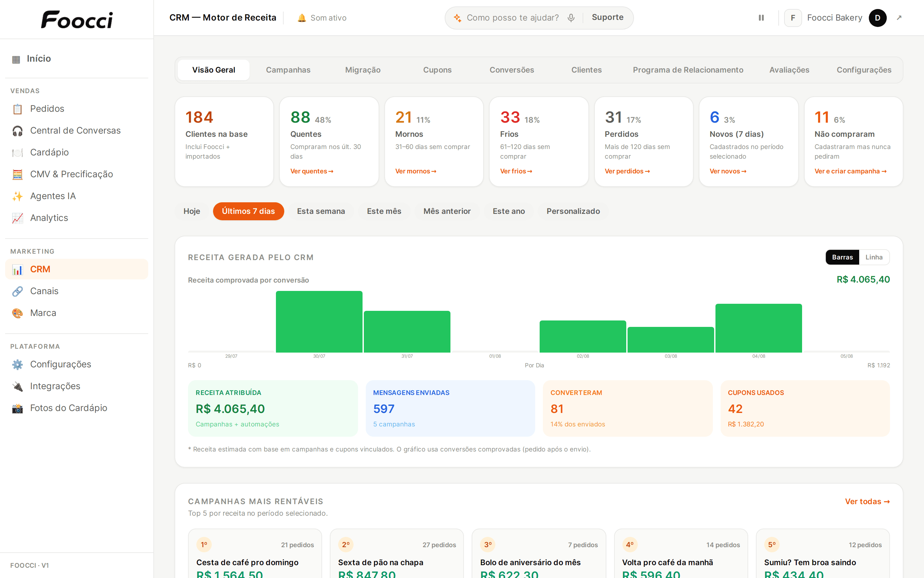Open Sexta de pão na chapa campaign card

pos(397,554)
